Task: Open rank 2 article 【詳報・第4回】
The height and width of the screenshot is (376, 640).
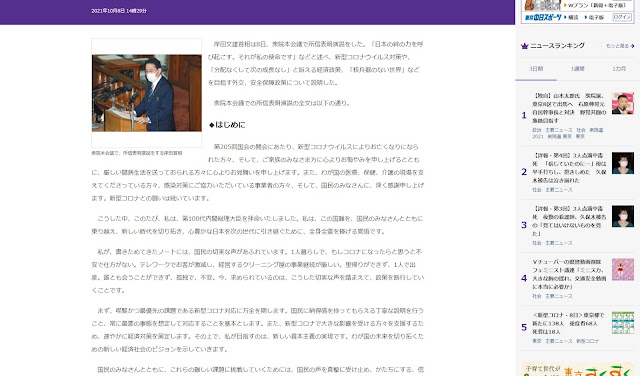Action: tap(569, 168)
